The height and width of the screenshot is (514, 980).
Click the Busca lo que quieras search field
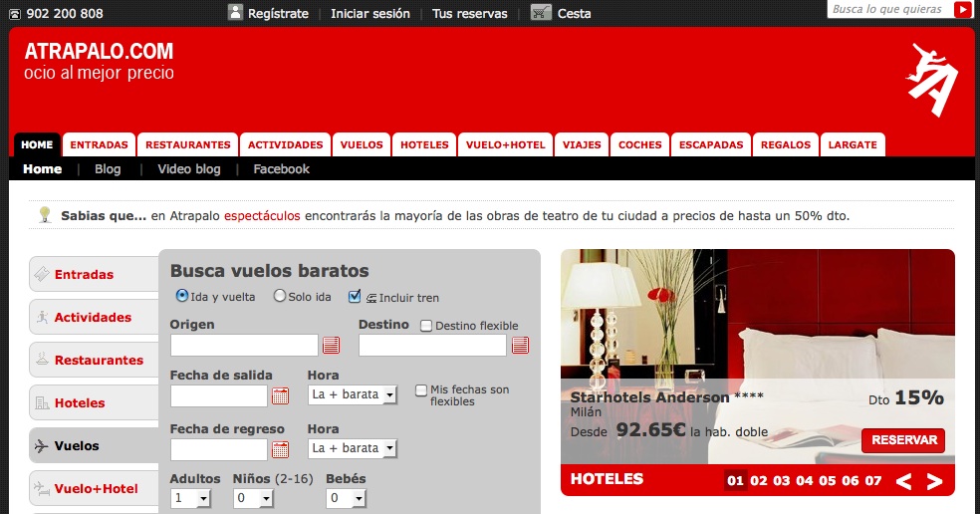890,9
